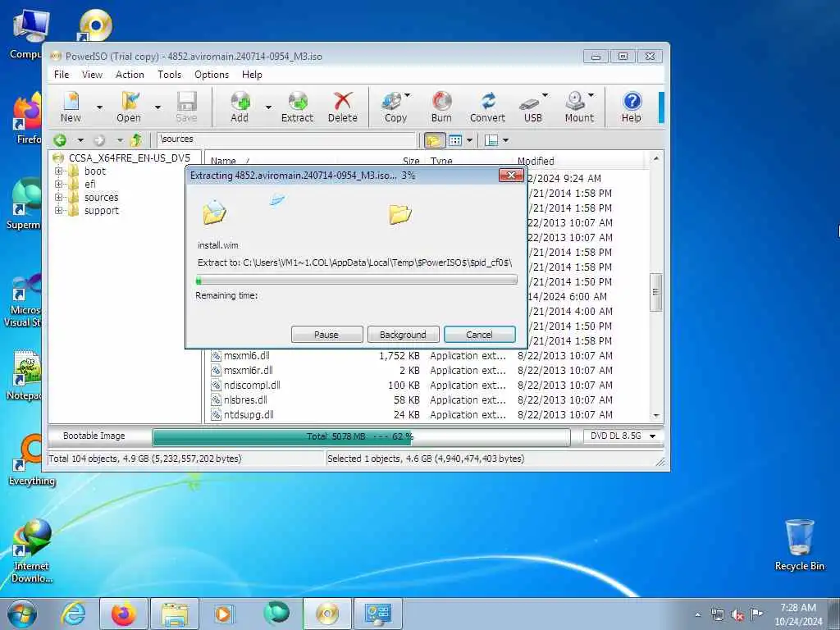The width and height of the screenshot is (840, 630).
Task: Open the Open button dropdown arrow
Action: (157, 107)
